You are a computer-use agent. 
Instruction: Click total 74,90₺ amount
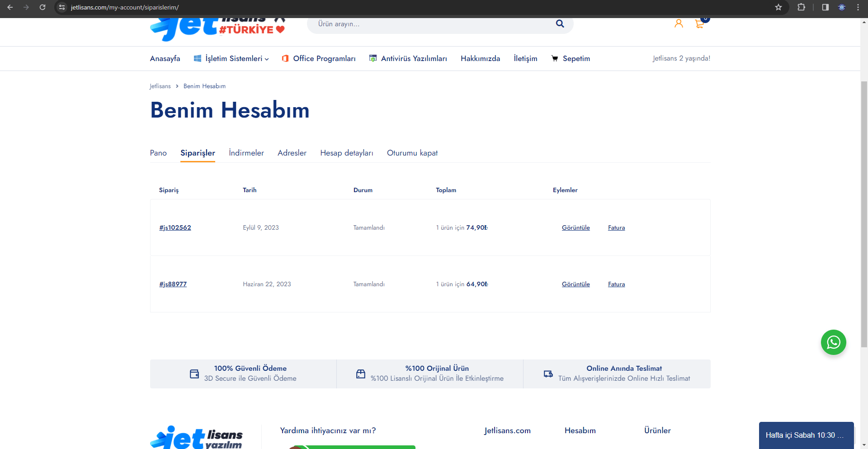point(477,227)
